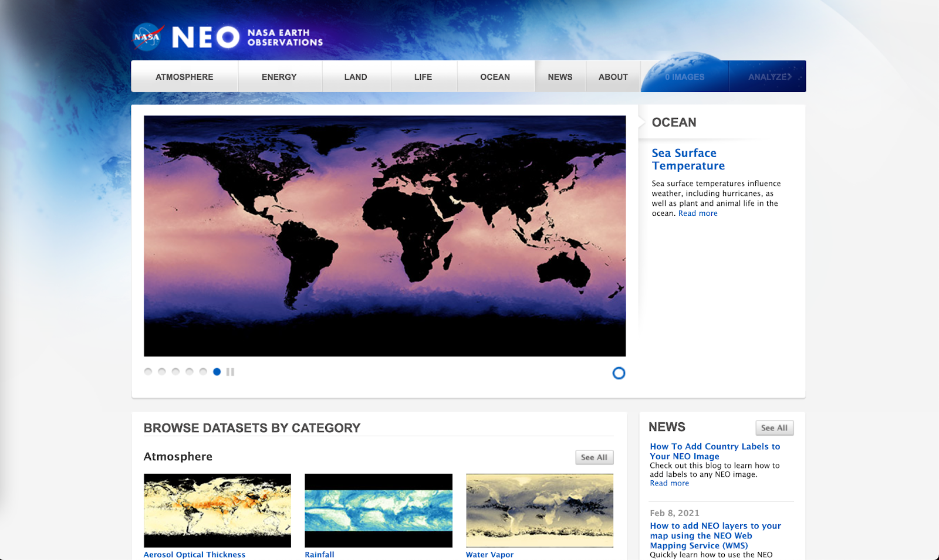Click the blue ring loading indicator icon
The image size is (939, 560).
tap(619, 373)
